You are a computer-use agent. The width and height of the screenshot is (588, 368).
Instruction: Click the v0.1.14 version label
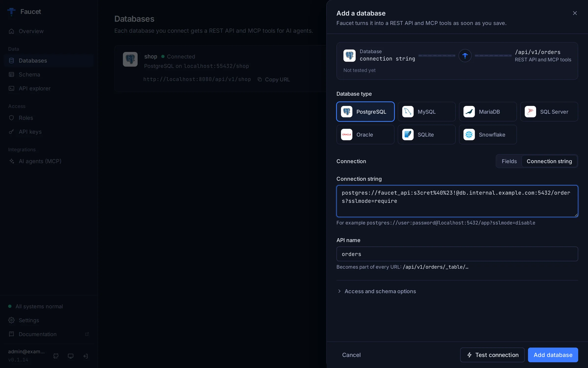[x=18, y=360]
